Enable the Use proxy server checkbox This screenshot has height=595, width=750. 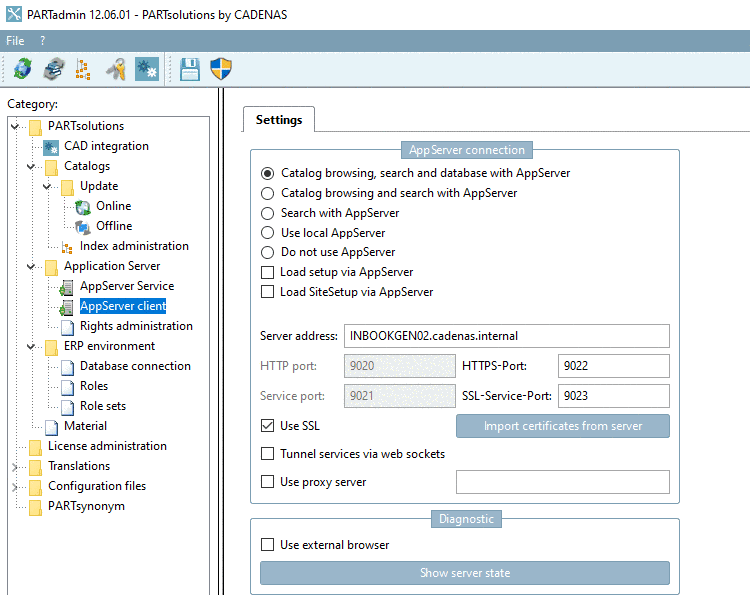pos(267,482)
